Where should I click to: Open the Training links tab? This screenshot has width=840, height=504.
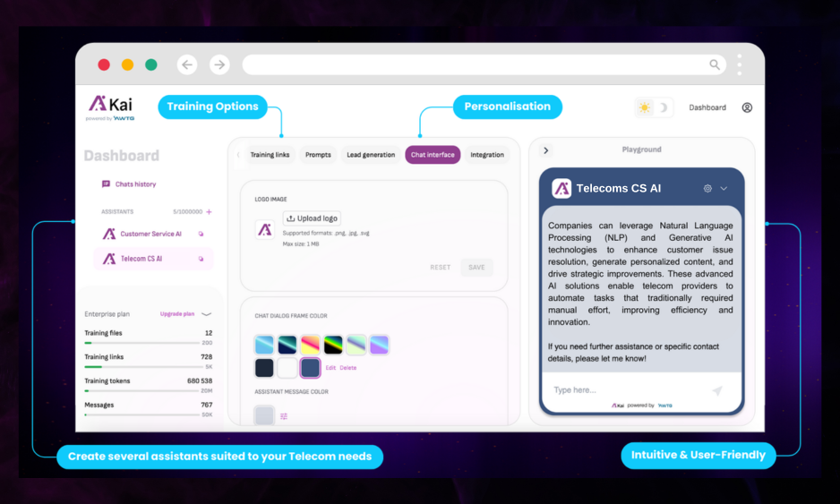tap(270, 155)
